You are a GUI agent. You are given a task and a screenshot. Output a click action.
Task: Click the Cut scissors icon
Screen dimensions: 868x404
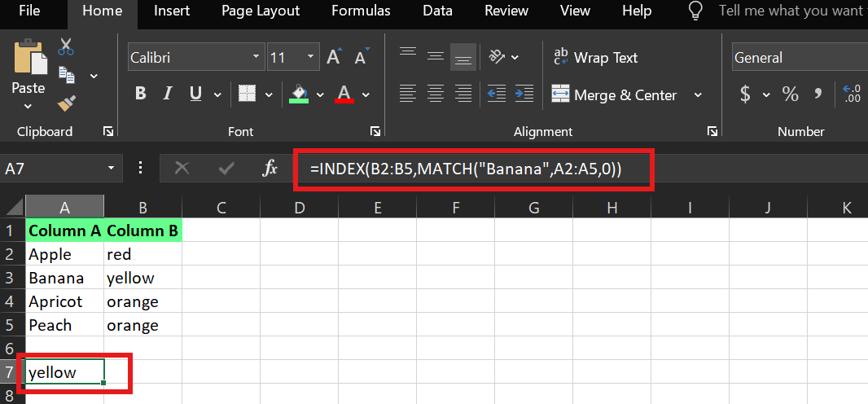coord(66,47)
